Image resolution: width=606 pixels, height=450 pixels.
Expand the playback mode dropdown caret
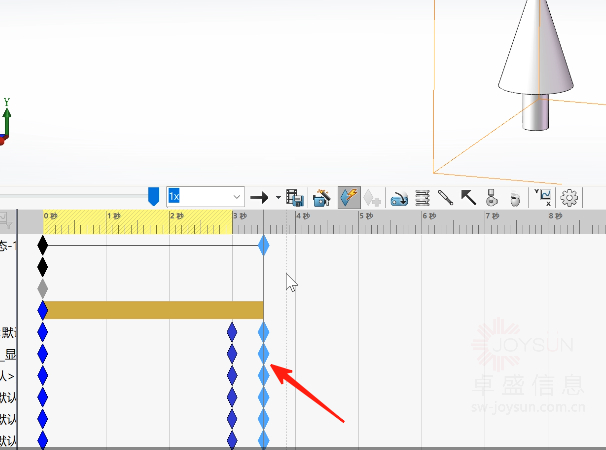click(x=278, y=197)
